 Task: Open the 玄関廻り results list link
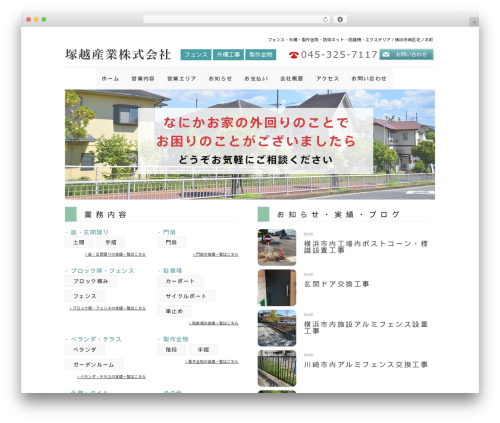tap(115, 254)
